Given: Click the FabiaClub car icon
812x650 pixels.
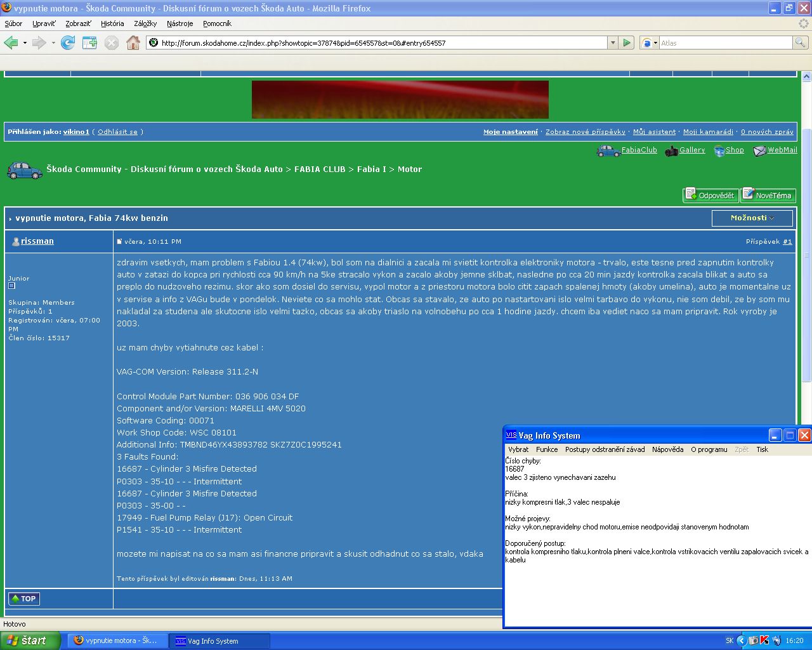Looking at the screenshot, I should tap(608, 150).
